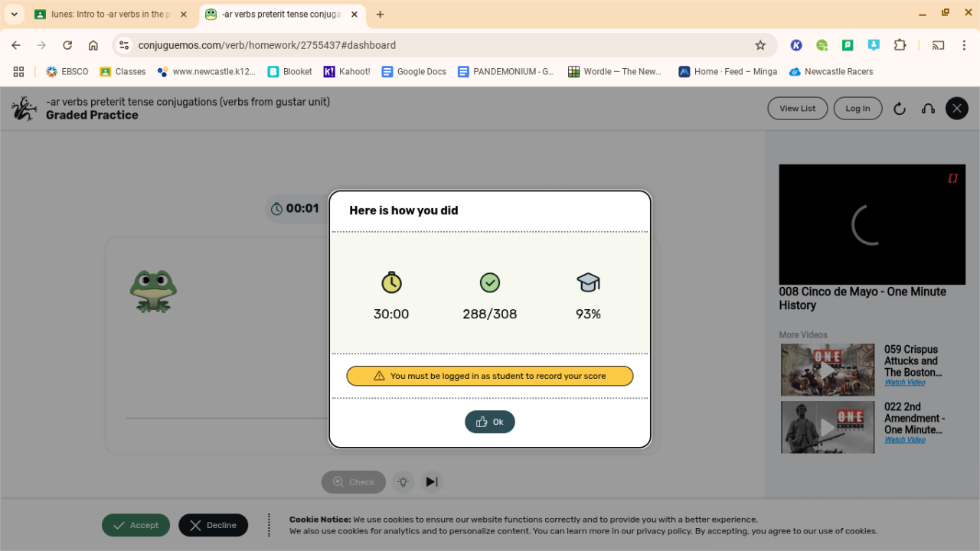
Task: Click the 93% score text
Action: (588, 314)
